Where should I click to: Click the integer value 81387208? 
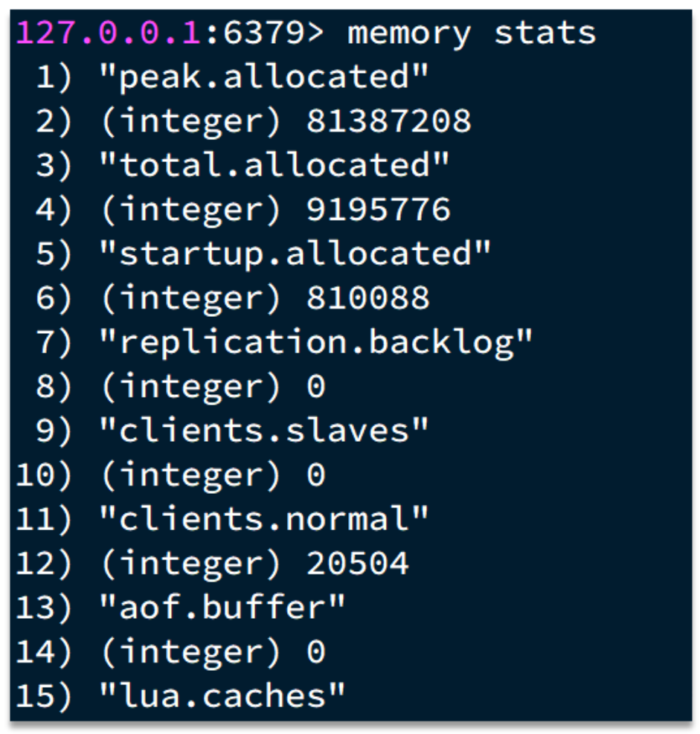point(389,122)
